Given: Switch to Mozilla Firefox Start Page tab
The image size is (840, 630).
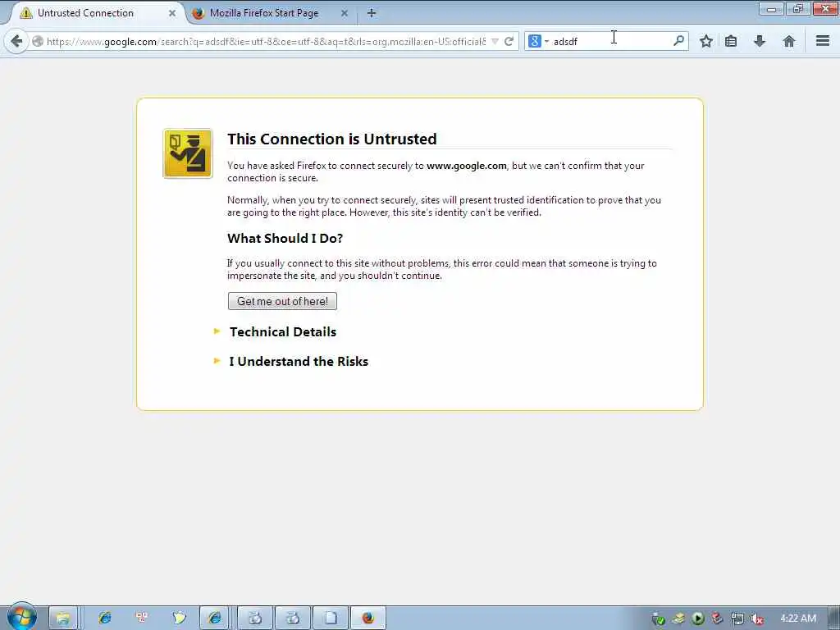Looking at the screenshot, I should pos(269,13).
